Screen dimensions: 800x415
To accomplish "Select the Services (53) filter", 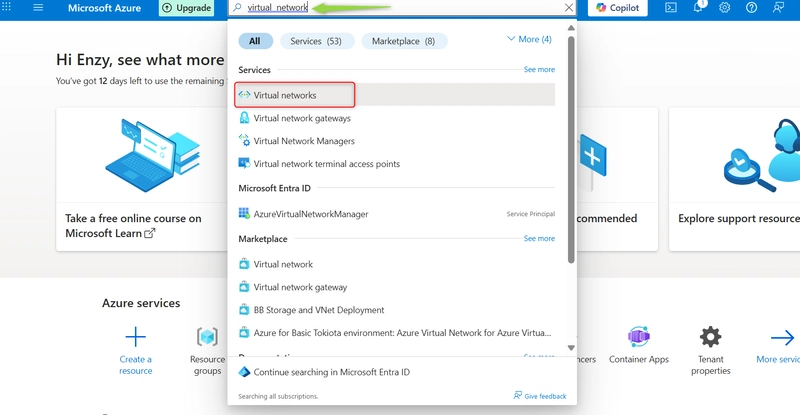I will pos(316,41).
